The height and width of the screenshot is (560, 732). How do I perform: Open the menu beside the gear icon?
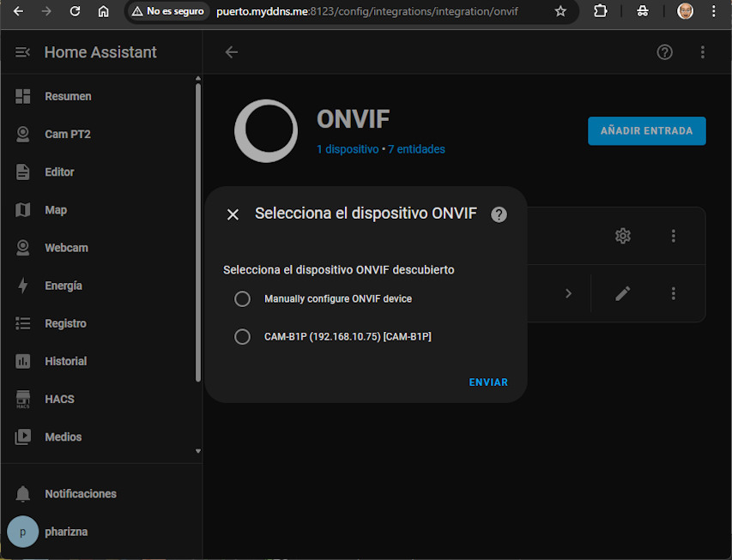pos(673,236)
